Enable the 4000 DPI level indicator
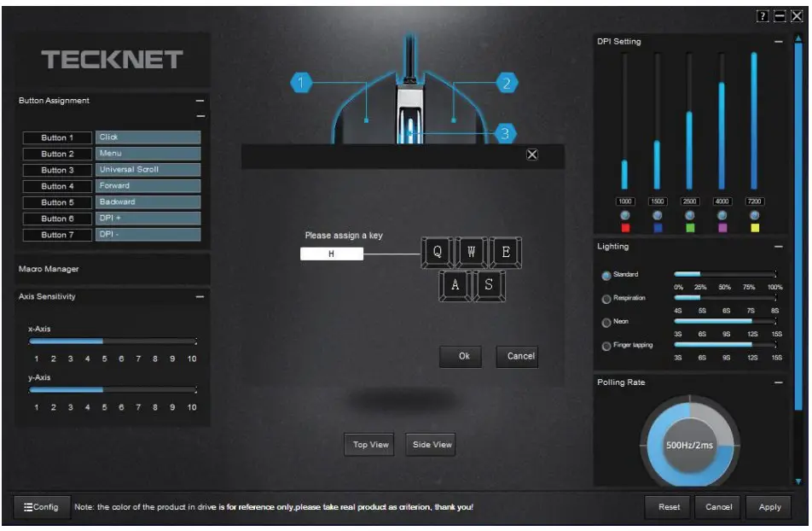 (722, 214)
